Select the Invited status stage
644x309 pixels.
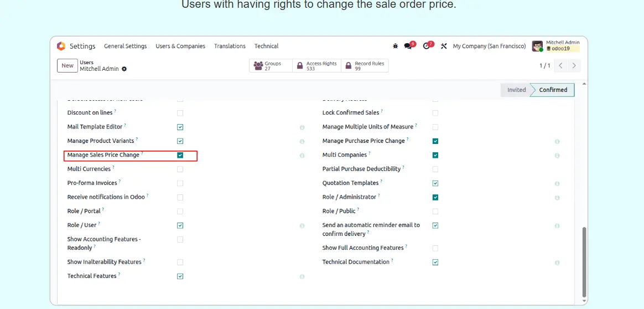[516, 90]
